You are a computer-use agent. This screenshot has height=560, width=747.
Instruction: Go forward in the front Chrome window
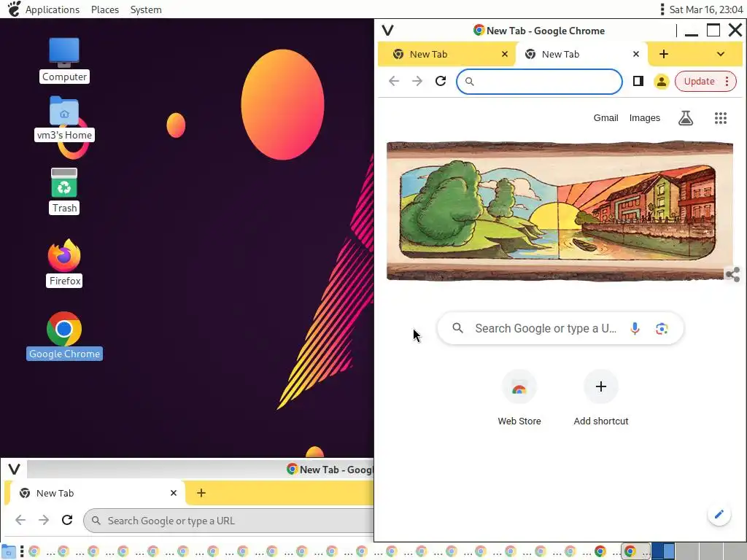pos(417,81)
